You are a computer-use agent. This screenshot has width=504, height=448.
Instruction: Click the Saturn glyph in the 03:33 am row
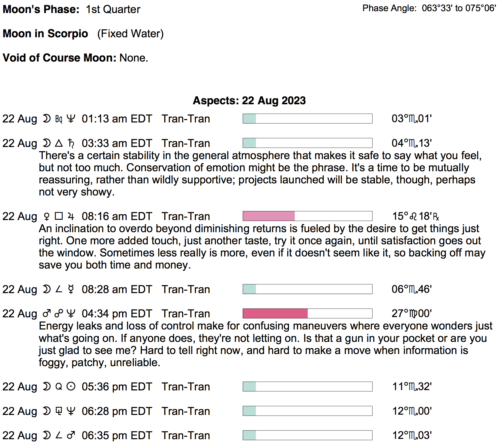[71, 143]
